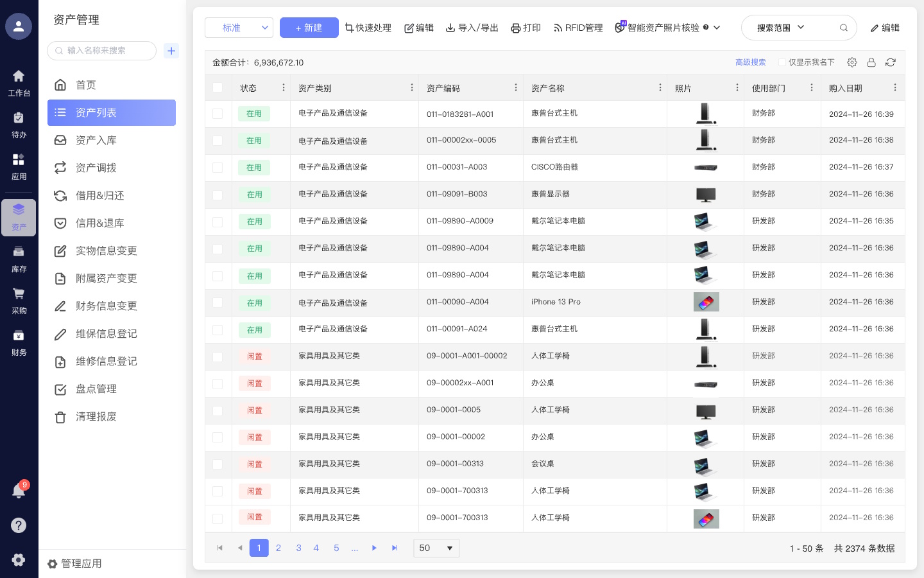This screenshot has width=924, height=578.
Task: Open the page size 50 dropdown
Action: (x=436, y=548)
